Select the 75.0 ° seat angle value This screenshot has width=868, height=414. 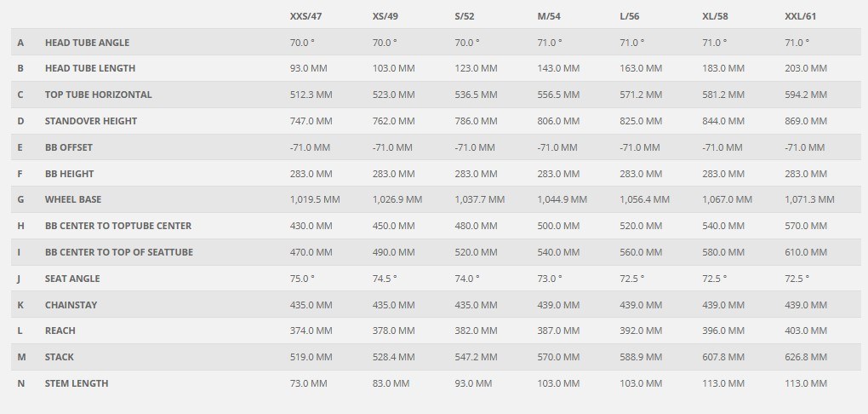tap(302, 279)
